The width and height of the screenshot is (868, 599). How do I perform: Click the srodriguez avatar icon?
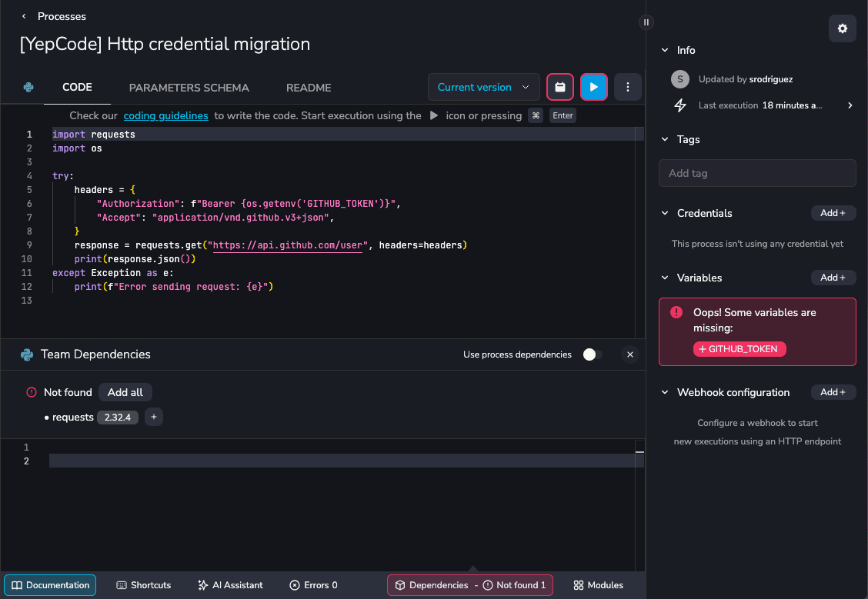[680, 79]
